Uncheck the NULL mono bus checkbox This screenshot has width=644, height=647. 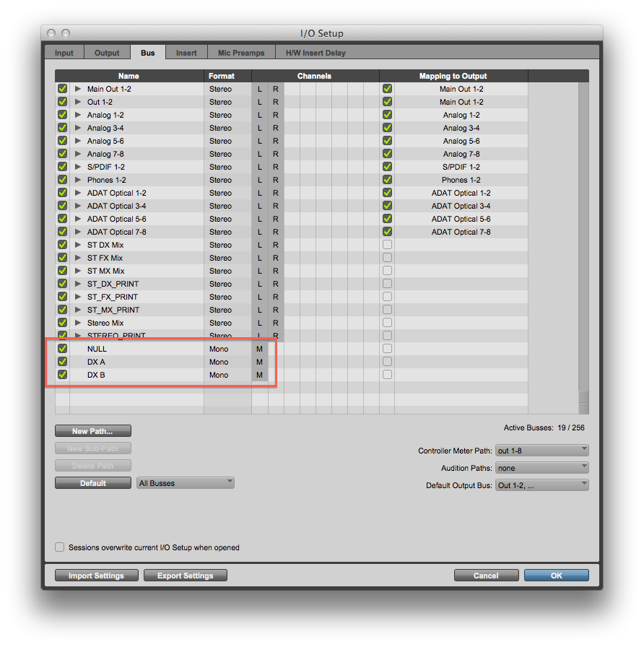62,349
